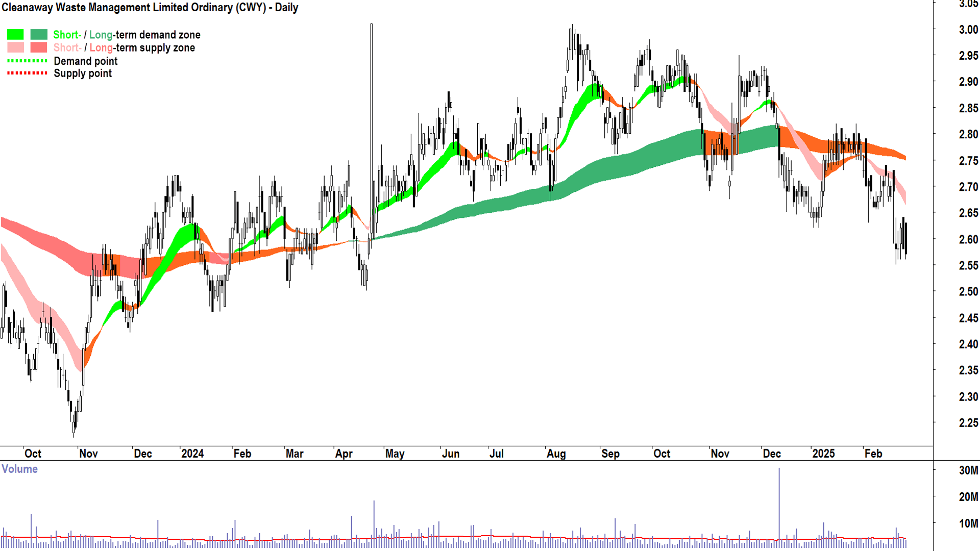Click the bright green short-term demand swatch

[x=15, y=35]
